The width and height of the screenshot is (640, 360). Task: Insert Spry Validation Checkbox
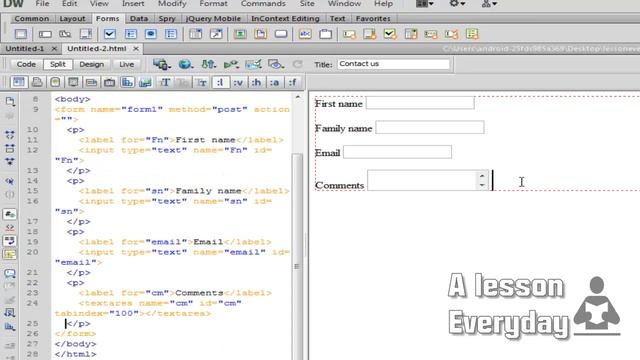(390, 34)
